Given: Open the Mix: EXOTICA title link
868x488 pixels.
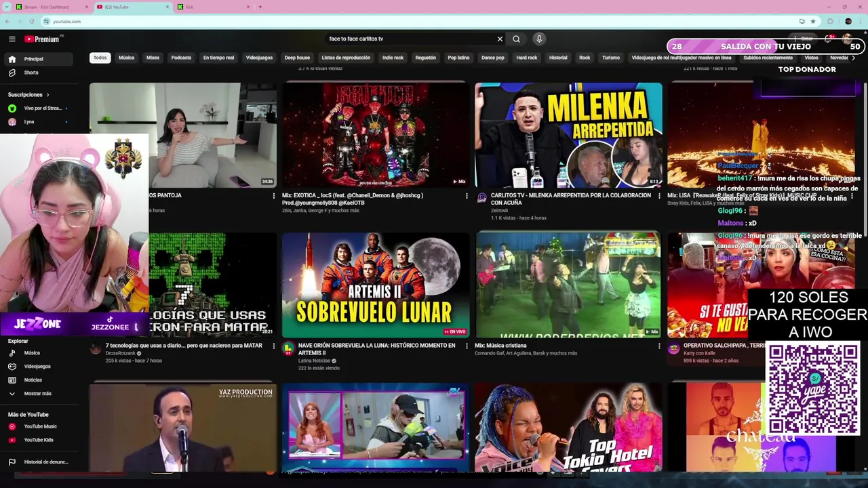Looking at the screenshot, I should [x=353, y=199].
